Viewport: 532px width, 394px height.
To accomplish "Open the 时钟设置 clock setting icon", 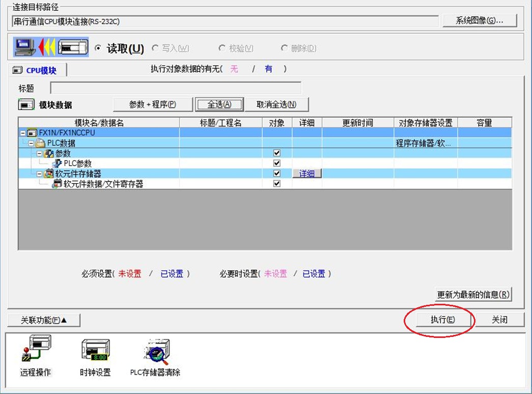I will point(95,351).
